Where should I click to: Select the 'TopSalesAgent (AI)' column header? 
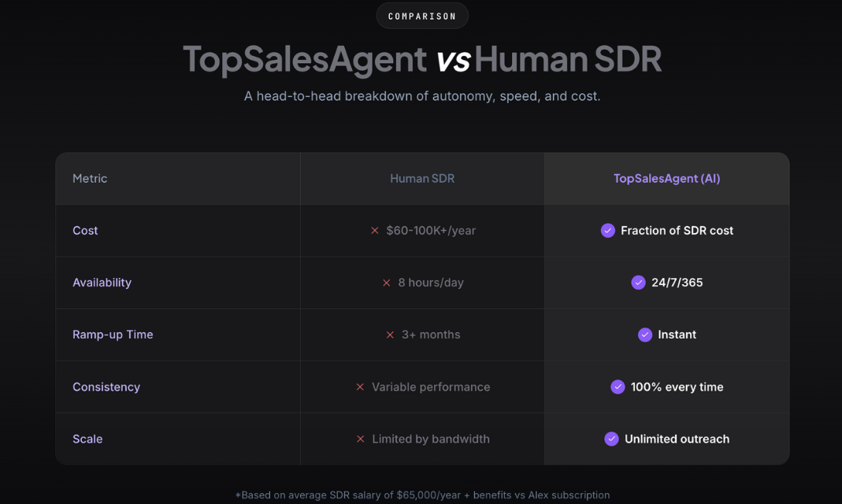[x=666, y=178]
